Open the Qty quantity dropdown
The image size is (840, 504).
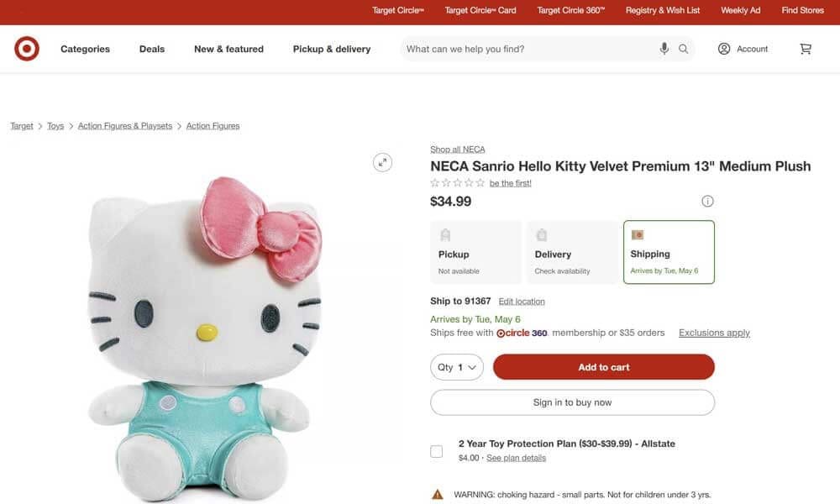point(456,367)
